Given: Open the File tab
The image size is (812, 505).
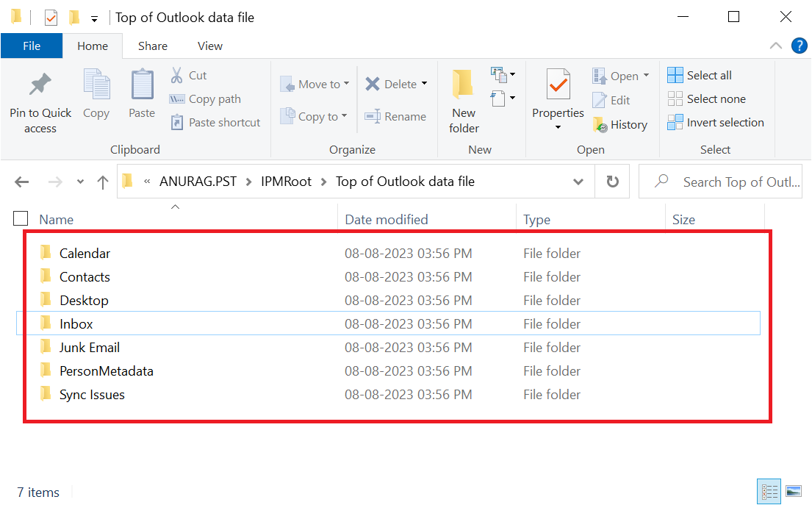Looking at the screenshot, I should tap(32, 46).
